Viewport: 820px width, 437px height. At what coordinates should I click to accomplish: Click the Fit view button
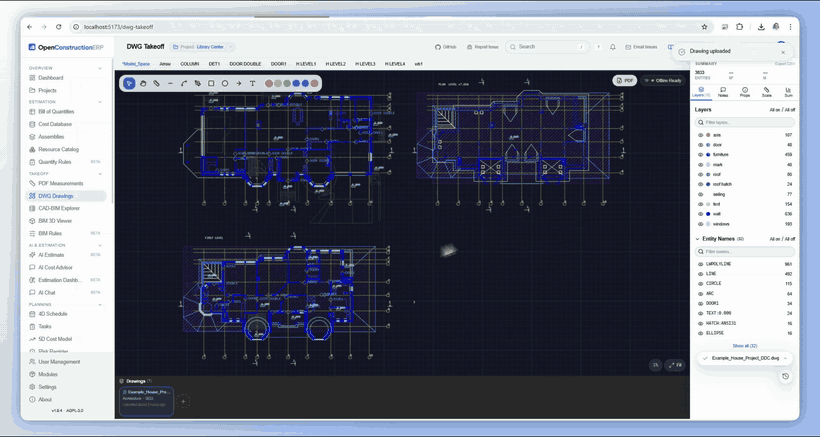click(x=675, y=365)
